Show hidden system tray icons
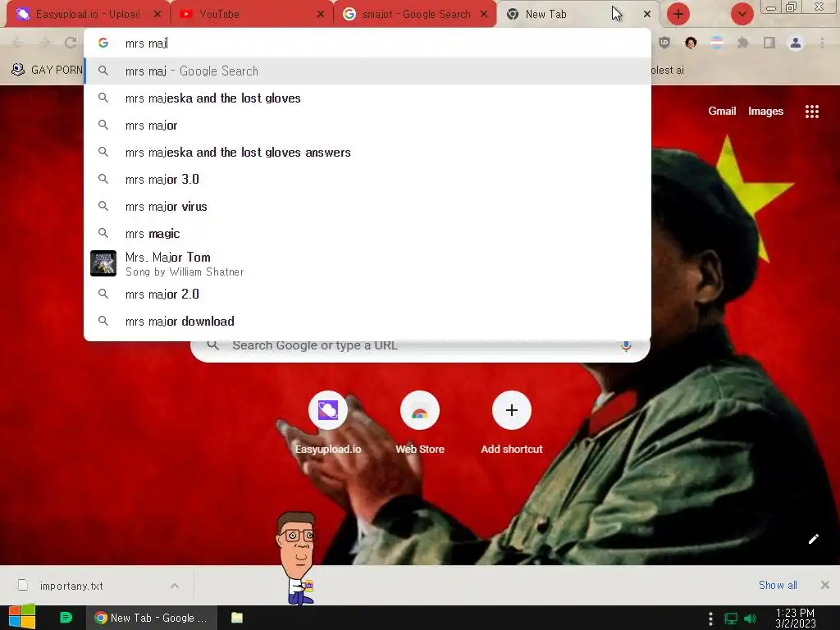 710,619
